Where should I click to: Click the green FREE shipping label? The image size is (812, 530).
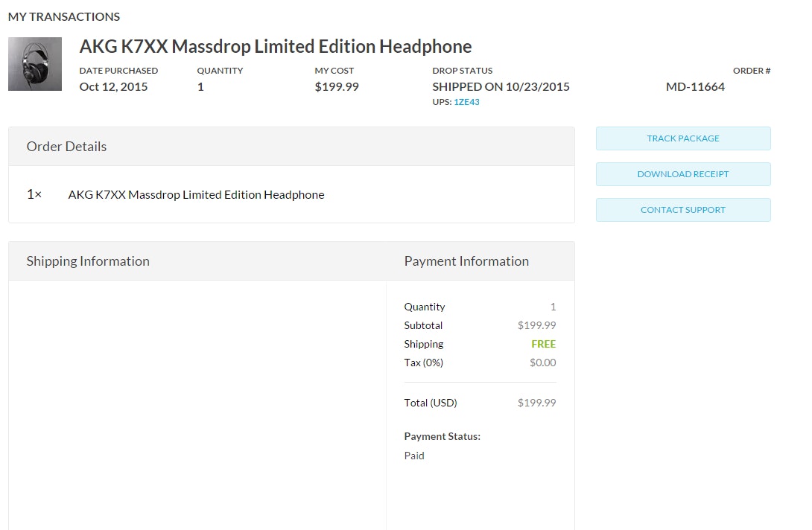(543, 344)
